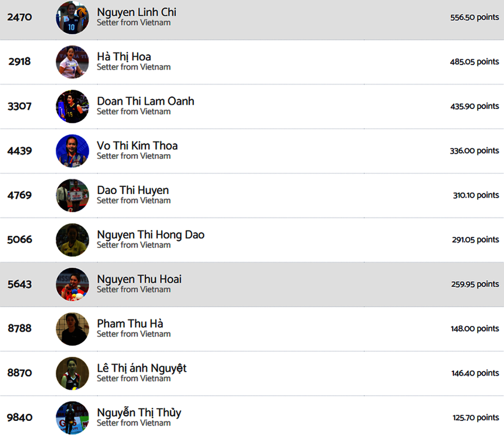Viewport: 504px width, 435px height.
Task: Click Nguyen Thu Hoai's avatar thumbnail
Action: [72, 284]
